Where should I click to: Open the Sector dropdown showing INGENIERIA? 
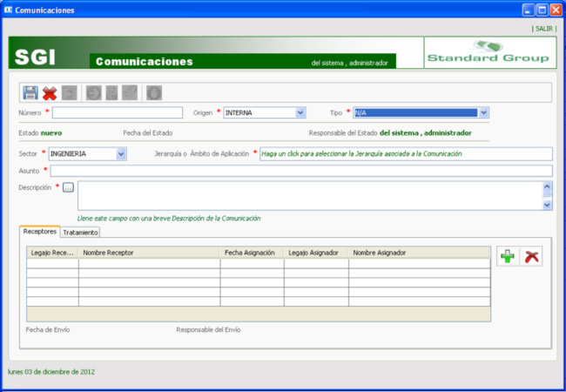[x=121, y=153]
